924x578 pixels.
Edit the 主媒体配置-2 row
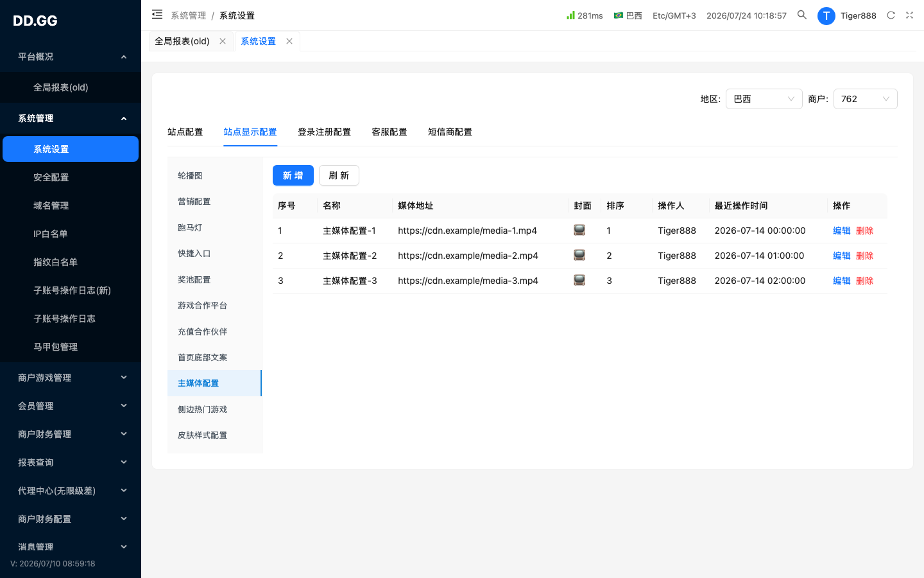[x=841, y=256]
